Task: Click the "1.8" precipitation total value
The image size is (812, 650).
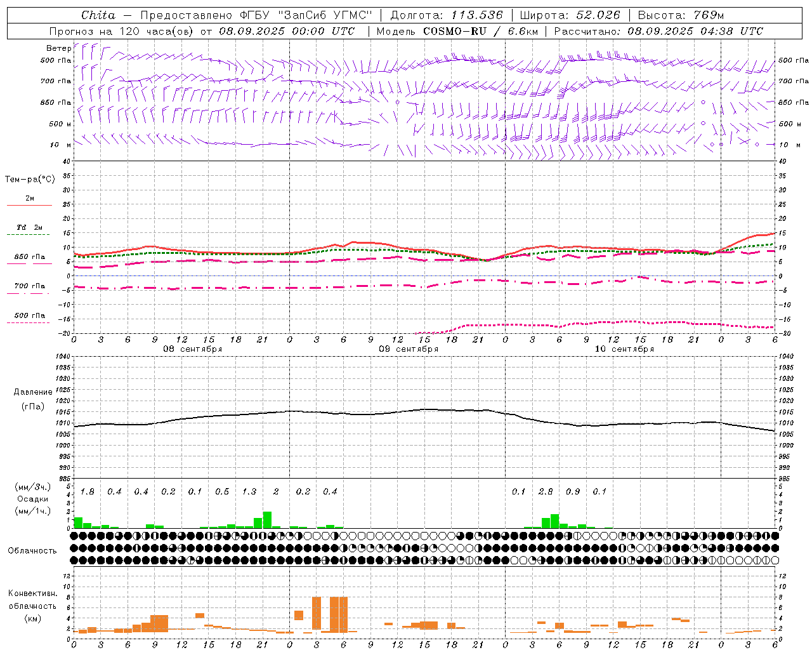Action: click(88, 491)
